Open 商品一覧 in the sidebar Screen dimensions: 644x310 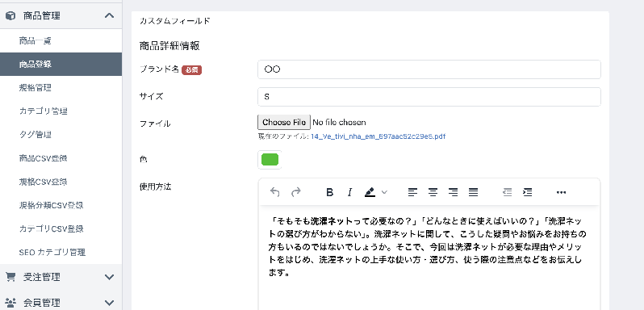tap(61, 40)
